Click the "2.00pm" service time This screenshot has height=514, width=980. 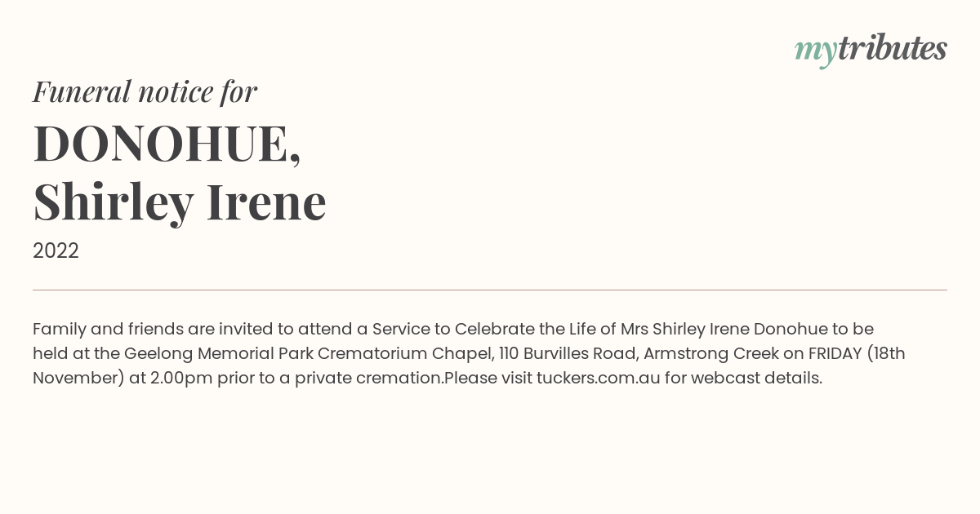point(181,379)
